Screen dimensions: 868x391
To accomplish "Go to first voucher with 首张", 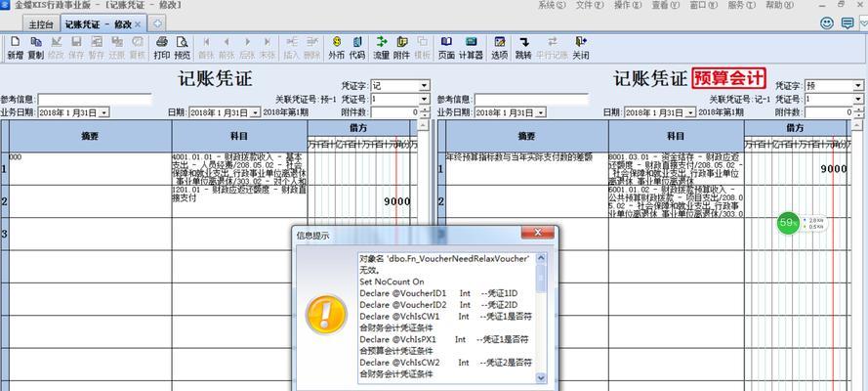I will tap(206, 48).
